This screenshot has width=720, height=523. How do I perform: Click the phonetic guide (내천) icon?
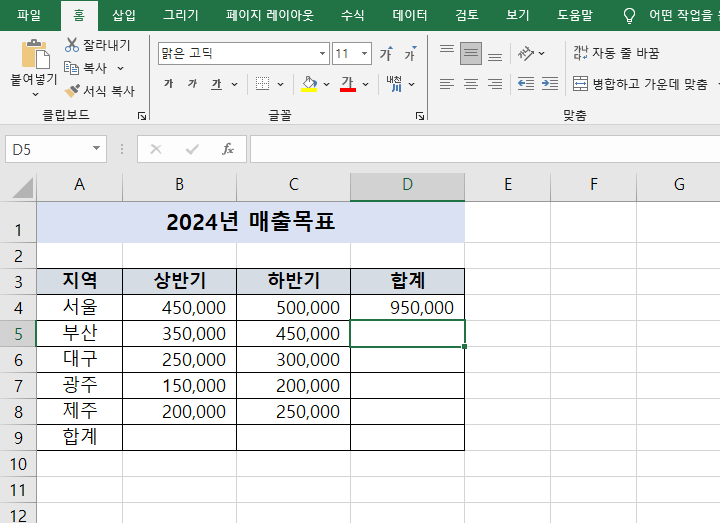(394, 84)
